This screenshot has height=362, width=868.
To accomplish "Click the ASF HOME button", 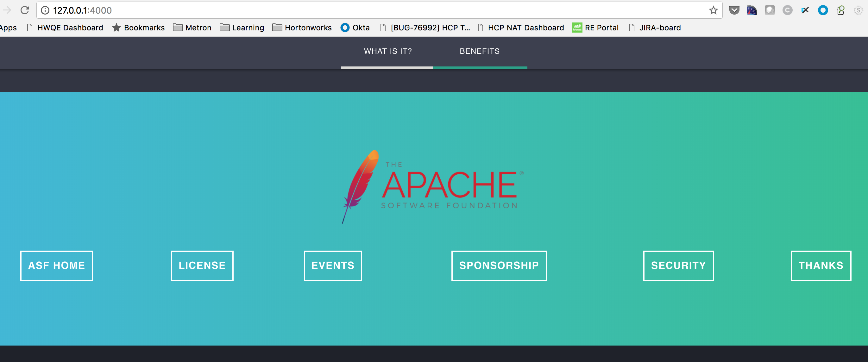I will click(x=57, y=265).
